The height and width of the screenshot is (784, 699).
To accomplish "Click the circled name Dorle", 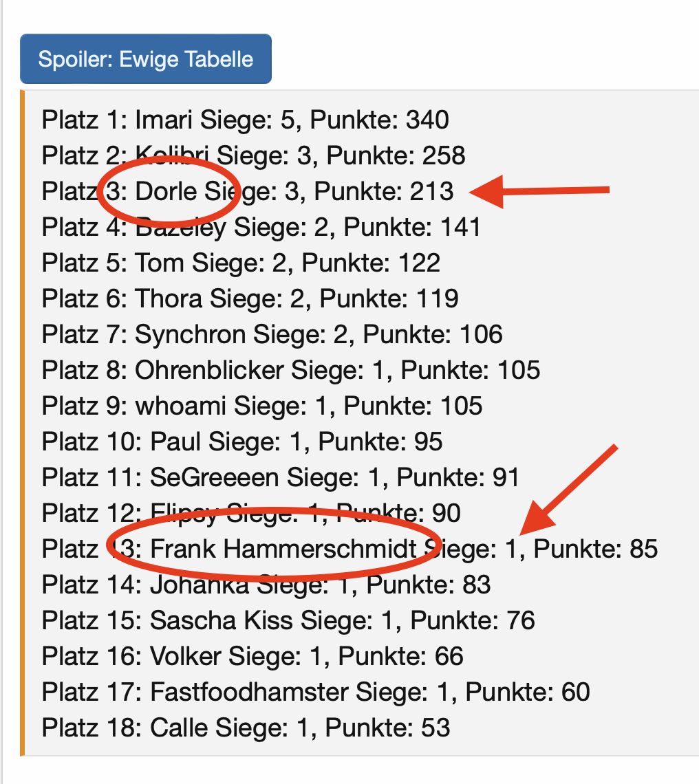I will click(x=165, y=191).
